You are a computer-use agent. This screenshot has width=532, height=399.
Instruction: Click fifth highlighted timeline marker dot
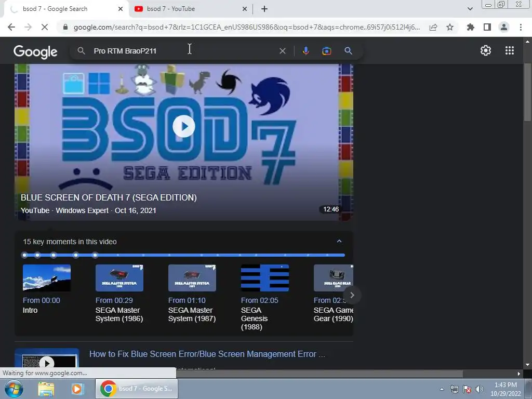click(x=96, y=255)
